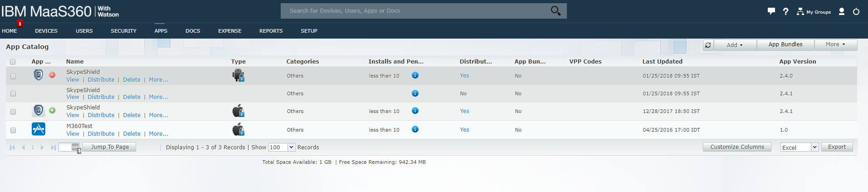Click Apple type icon for SkypeShield 12/28/2017 row
This screenshot has height=192, width=868.
point(239,111)
